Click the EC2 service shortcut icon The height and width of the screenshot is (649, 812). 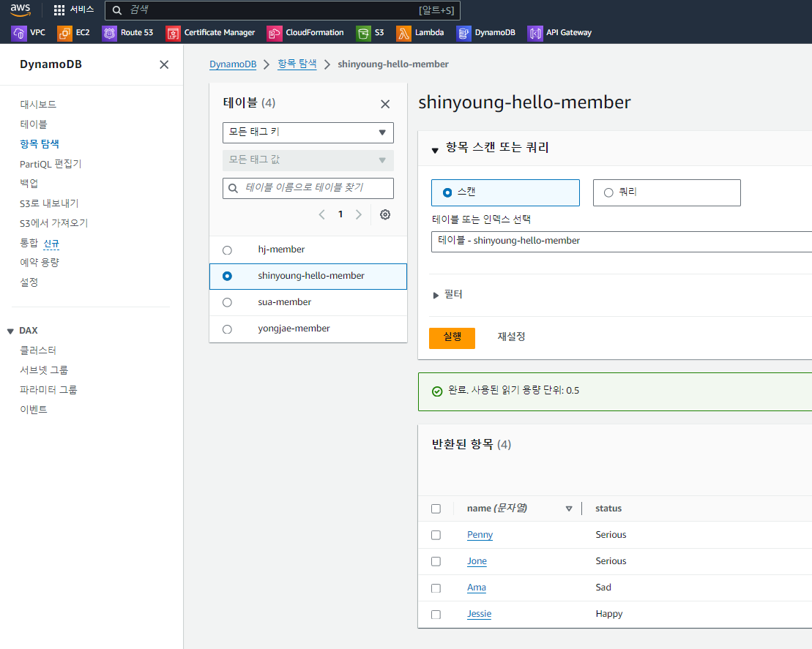click(x=64, y=33)
